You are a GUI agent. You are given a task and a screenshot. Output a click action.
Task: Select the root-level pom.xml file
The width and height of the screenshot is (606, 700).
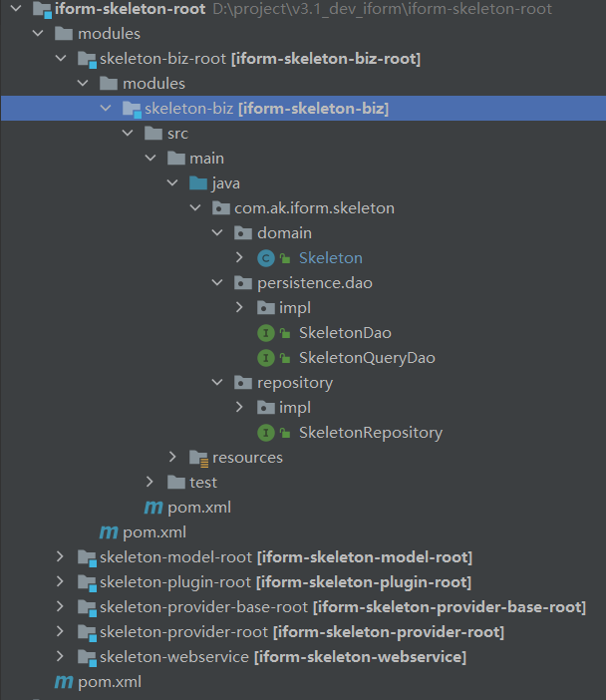pyautogui.click(x=108, y=682)
